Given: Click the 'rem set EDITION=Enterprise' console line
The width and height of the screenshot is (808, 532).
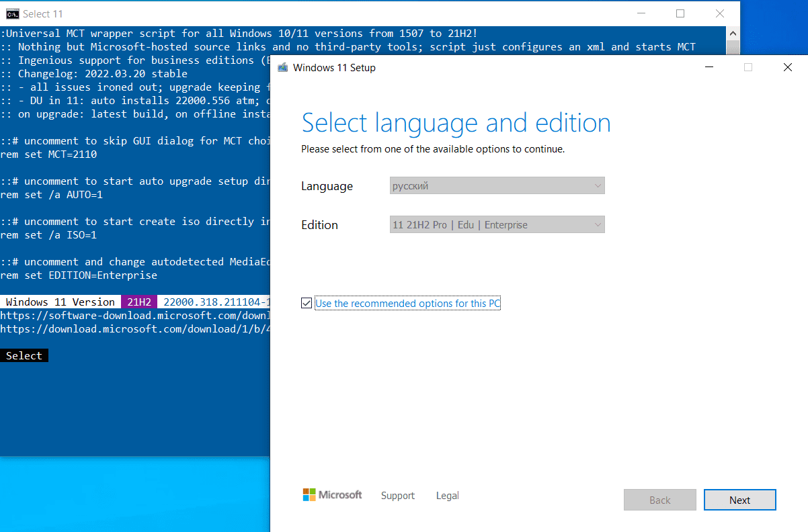Looking at the screenshot, I should point(79,275).
